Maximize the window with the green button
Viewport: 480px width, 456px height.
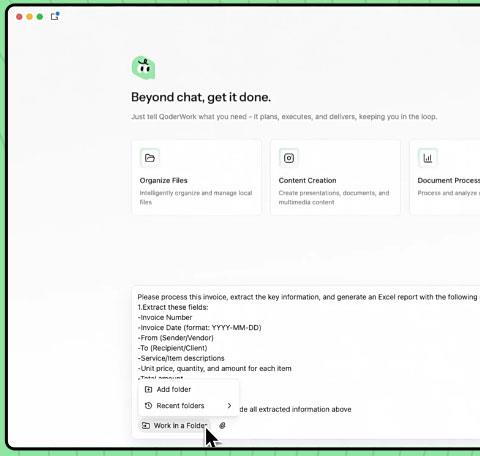pyautogui.click(x=40, y=17)
